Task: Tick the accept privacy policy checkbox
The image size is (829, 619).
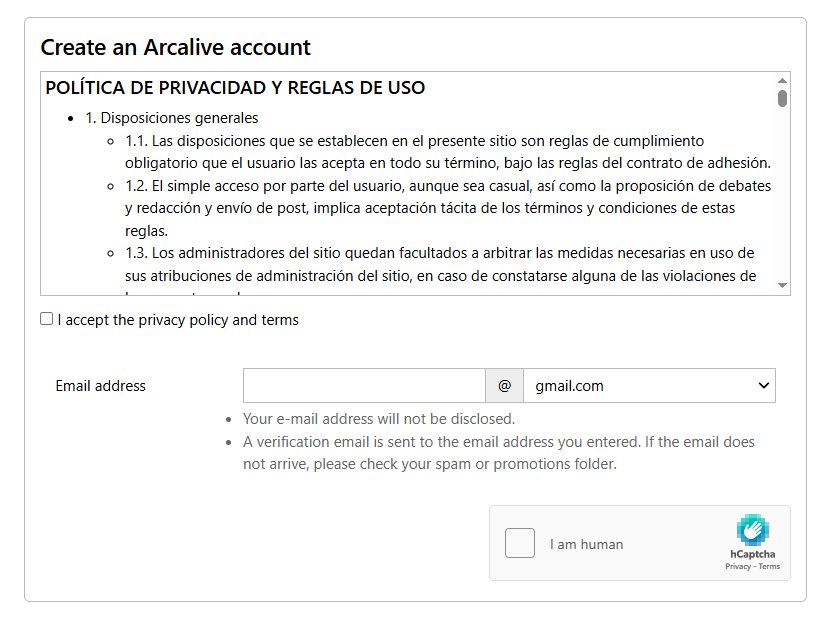Action: click(x=47, y=319)
